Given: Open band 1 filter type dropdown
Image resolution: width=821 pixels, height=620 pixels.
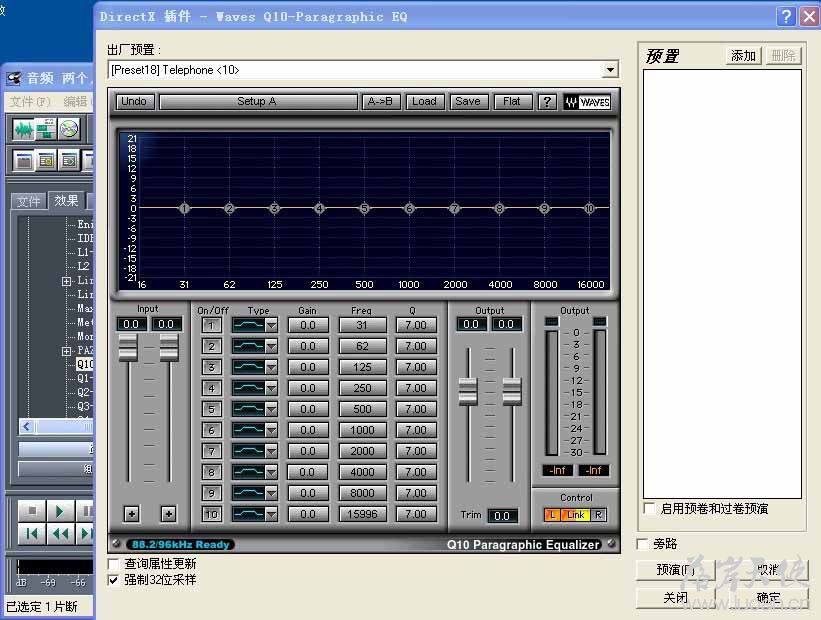Looking at the screenshot, I should (x=271, y=325).
